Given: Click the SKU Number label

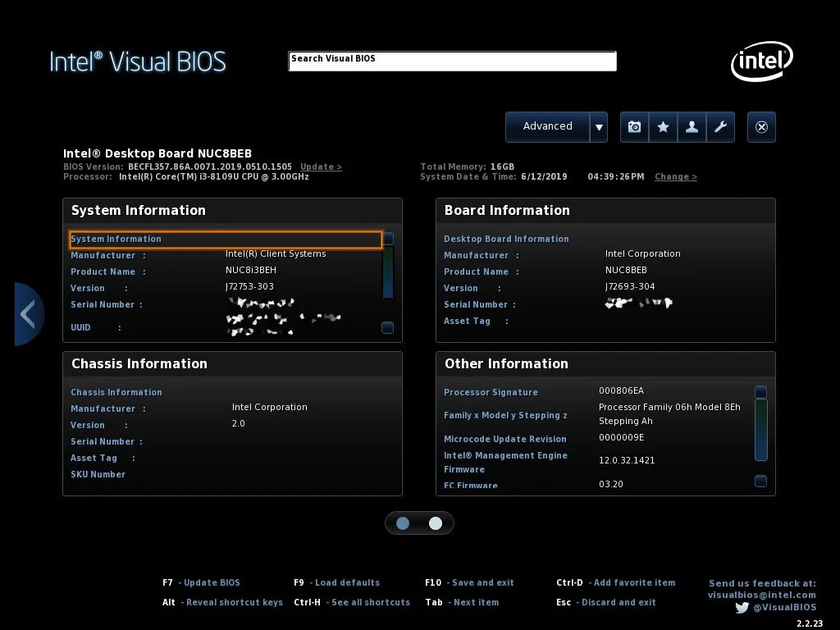Looking at the screenshot, I should (98, 475).
